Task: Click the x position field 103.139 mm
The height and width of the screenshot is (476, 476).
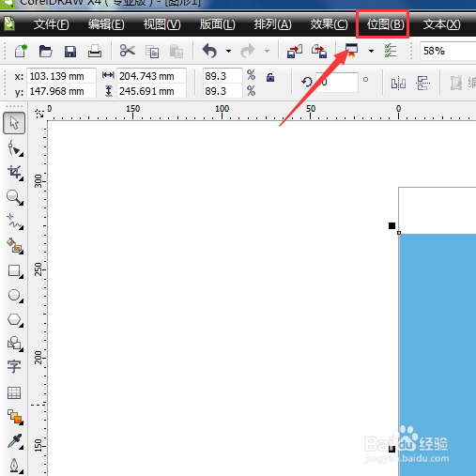Action: point(61,76)
